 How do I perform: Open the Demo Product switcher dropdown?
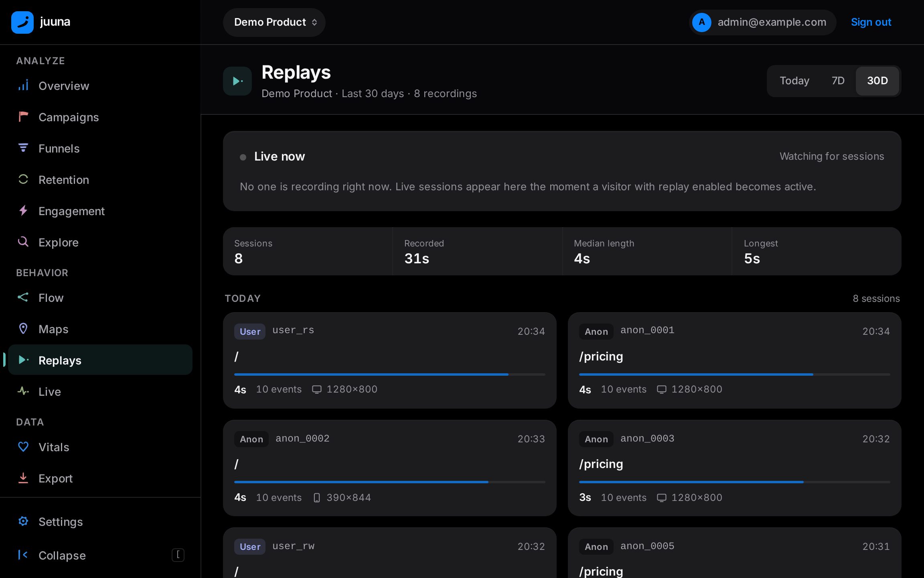point(274,22)
